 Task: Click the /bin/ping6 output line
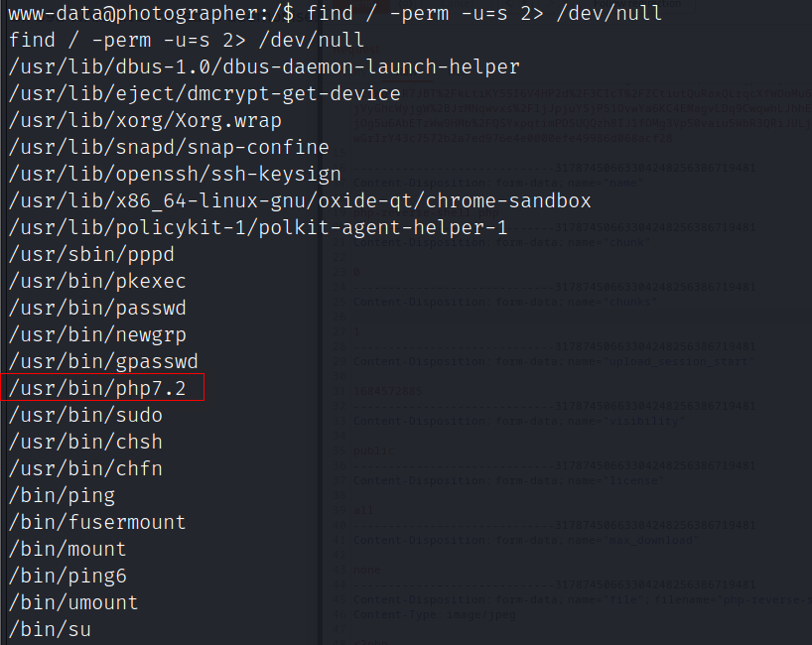click(x=68, y=576)
